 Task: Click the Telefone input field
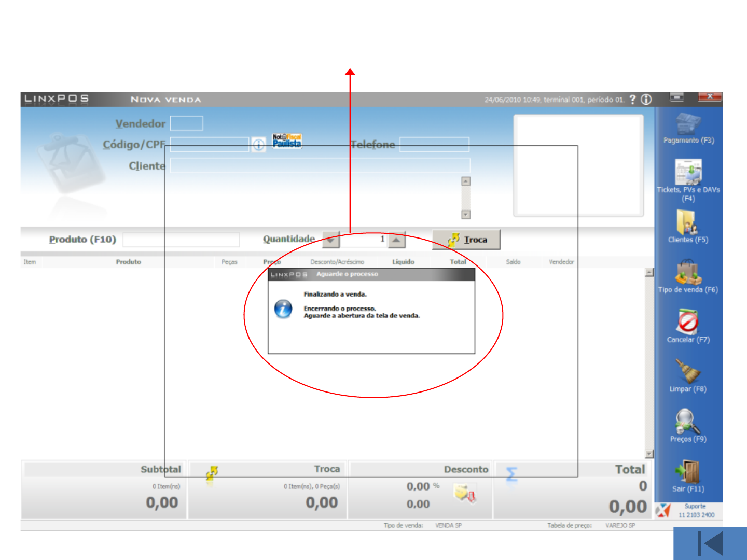click(434, 144)
